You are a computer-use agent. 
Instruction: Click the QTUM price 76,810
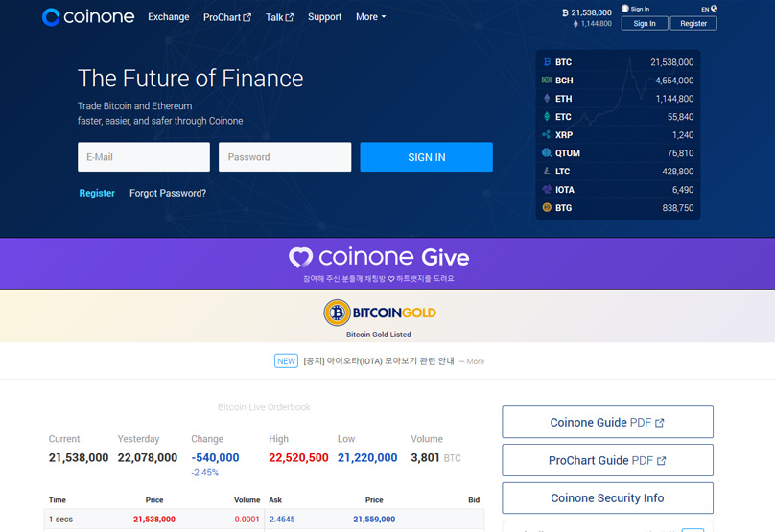[x=680, y=153]
